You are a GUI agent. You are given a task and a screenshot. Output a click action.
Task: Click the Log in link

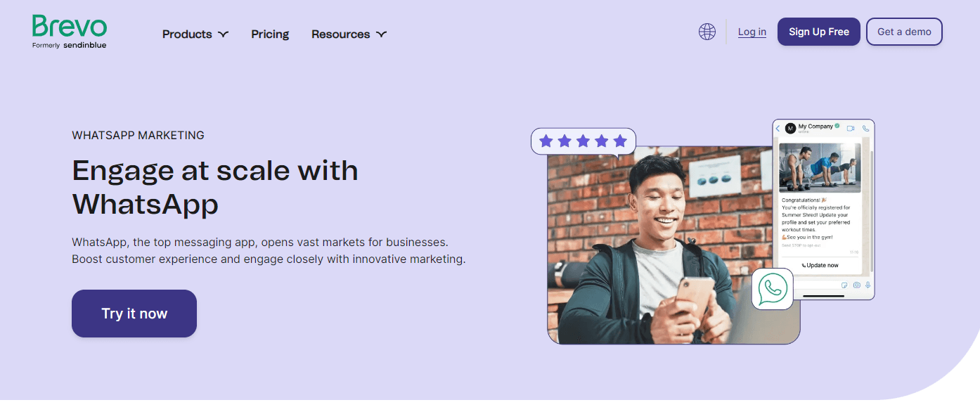[752, 32]
